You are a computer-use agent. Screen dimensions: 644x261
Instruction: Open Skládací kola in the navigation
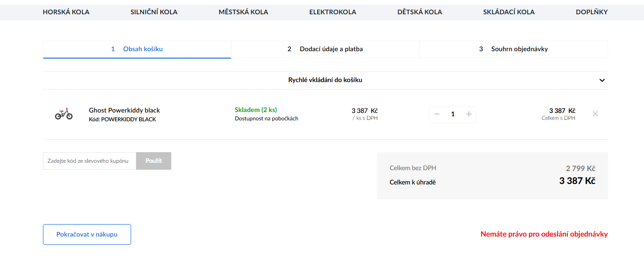tap(509, 12)
